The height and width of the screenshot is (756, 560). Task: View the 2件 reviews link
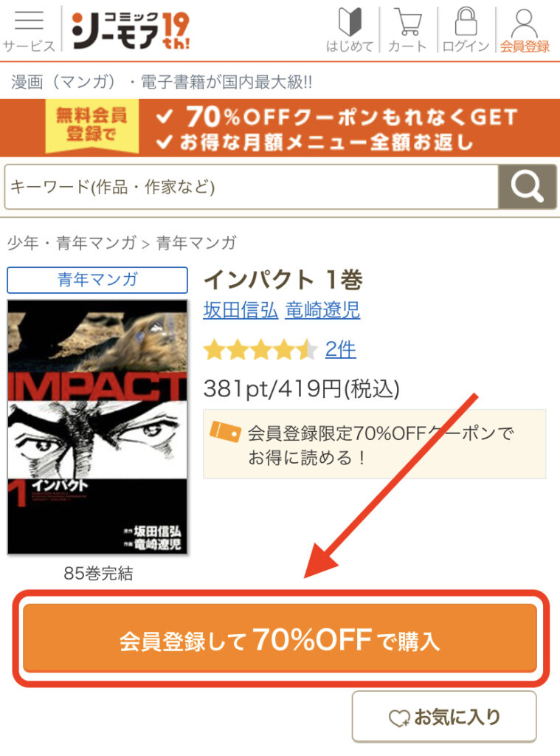click(340, 349)
